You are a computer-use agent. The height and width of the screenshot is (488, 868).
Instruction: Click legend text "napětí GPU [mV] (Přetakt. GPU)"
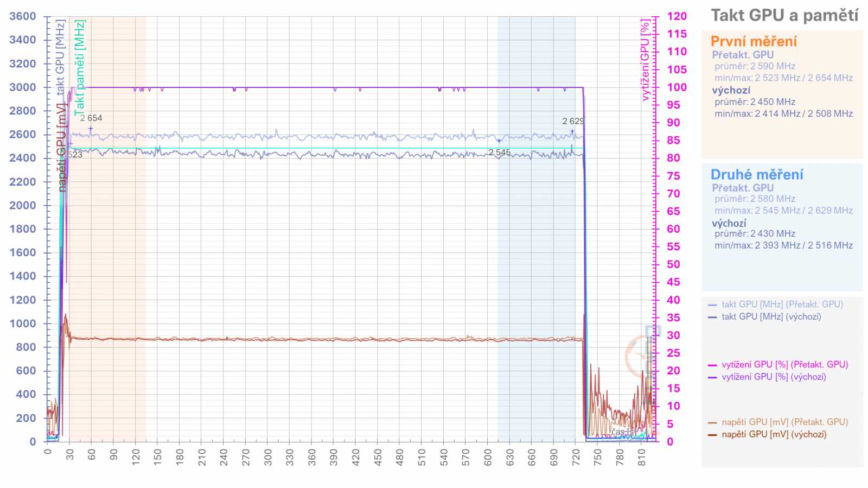(x=784, y=422)
